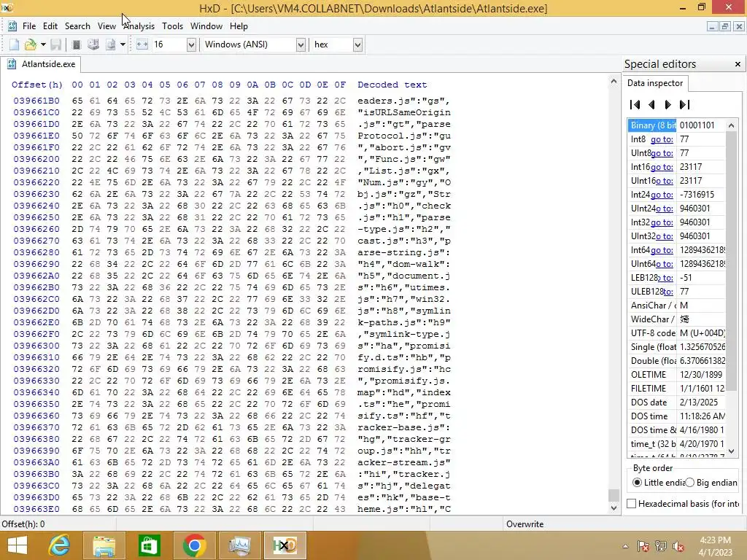The width and height of the screenshot is (747, 560).
Task: Click the Data inspector scrollbar thumb
Action: point(731,261)
